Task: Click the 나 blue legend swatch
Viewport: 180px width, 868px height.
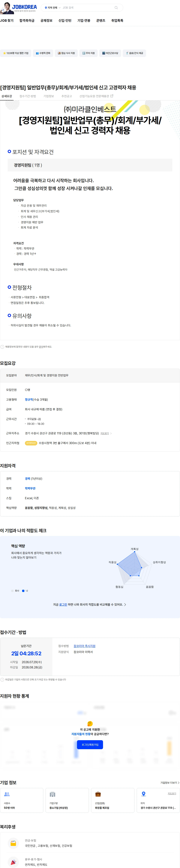Action: 23,591
